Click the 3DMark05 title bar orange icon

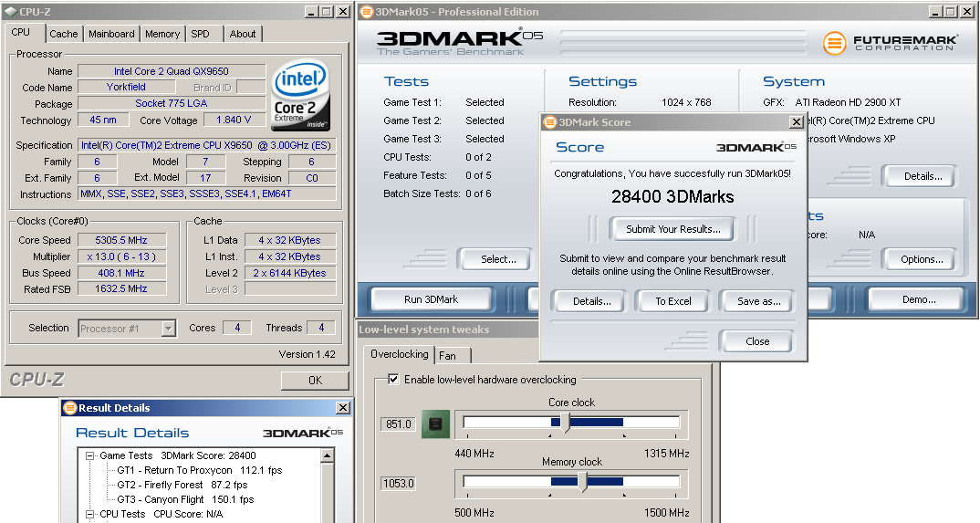pyautogui.click(x=367, y=11)
